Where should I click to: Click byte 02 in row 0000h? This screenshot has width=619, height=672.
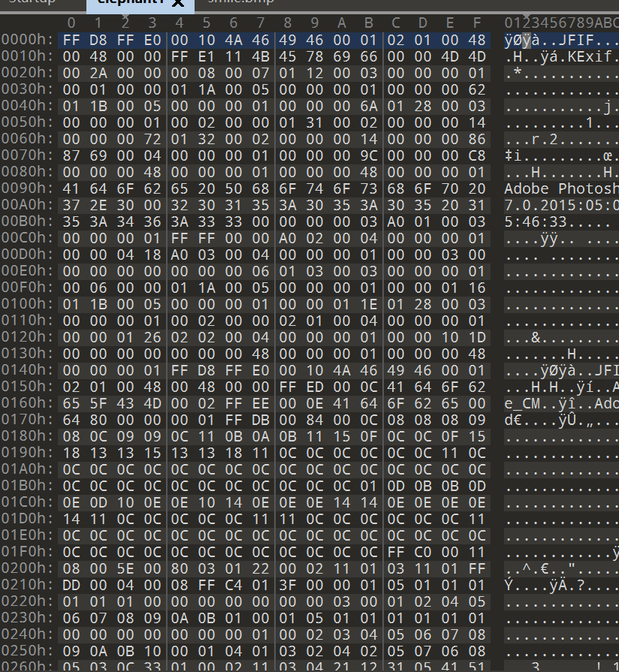click(395, 41)
